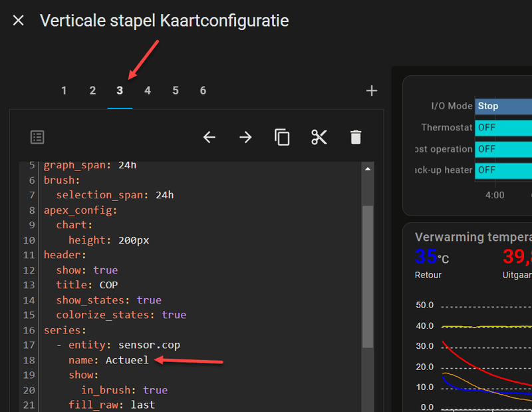Image resolution: width=532 pixels, height=412 pixels.
Task: Select card tab 4
Action: coord(148,91)
